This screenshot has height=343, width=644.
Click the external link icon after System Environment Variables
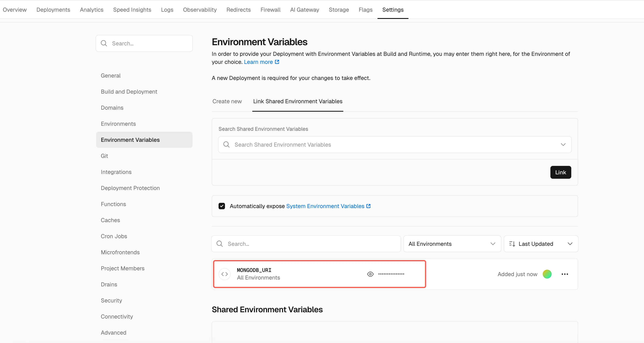(x=368, y=206)
